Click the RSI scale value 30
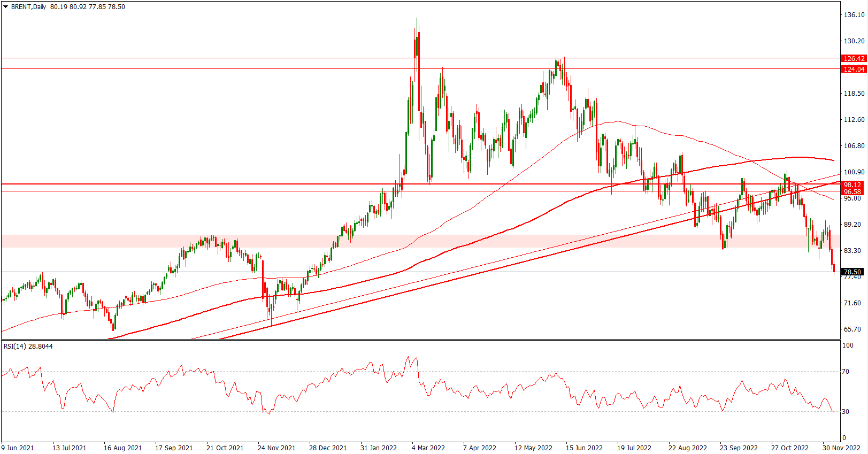 point(846,411)
